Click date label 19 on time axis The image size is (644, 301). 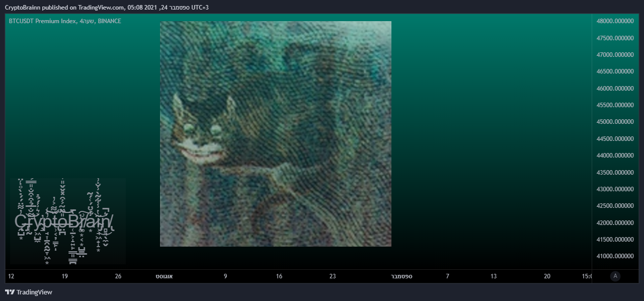[64, 276]
